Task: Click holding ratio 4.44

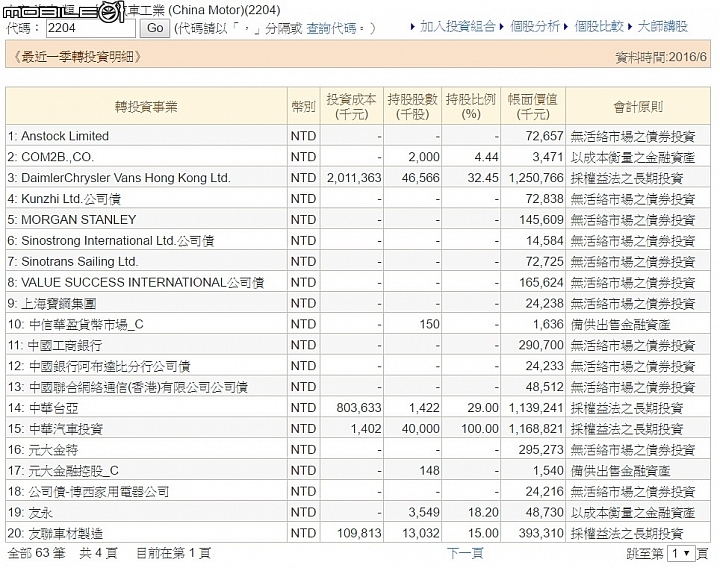Action: (486, 157)
